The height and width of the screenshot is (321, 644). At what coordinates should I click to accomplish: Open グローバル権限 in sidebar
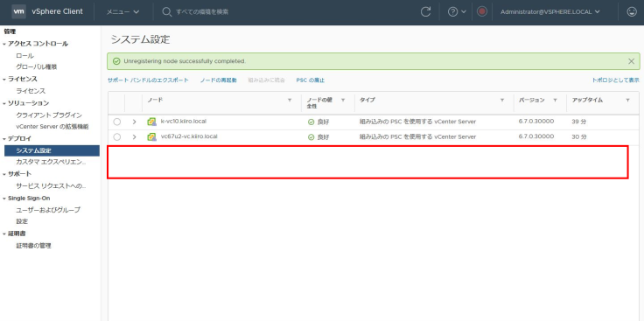click(x=36, y=66)
